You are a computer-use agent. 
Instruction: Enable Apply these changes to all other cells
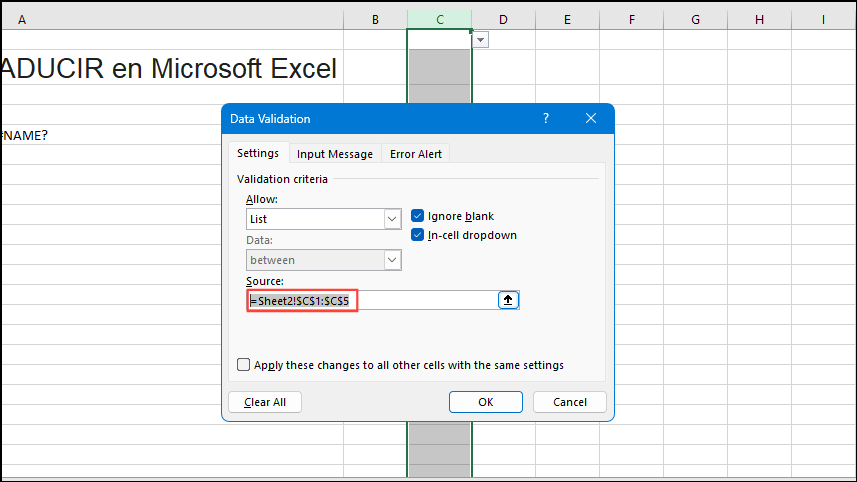pos(243,365)
